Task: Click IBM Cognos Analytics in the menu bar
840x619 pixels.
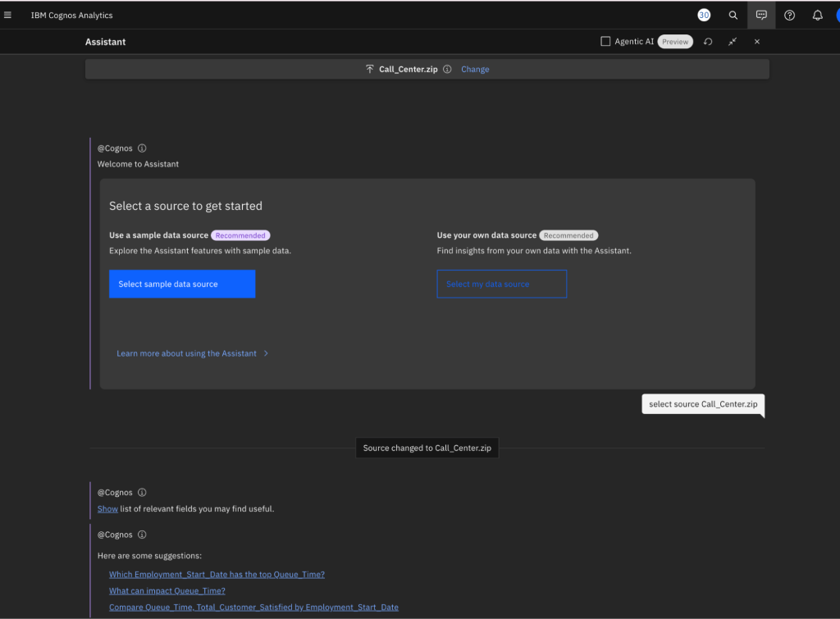Action: pos(71,15)
